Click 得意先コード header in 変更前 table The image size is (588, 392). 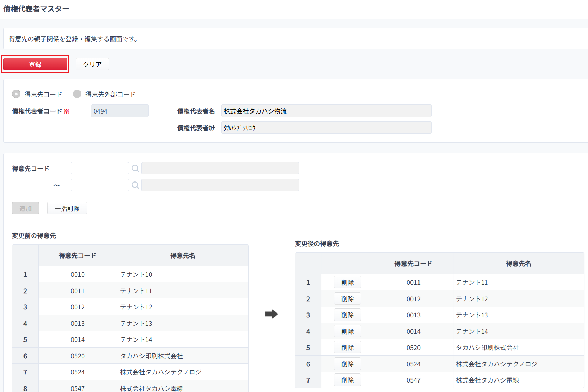(78, 255)
